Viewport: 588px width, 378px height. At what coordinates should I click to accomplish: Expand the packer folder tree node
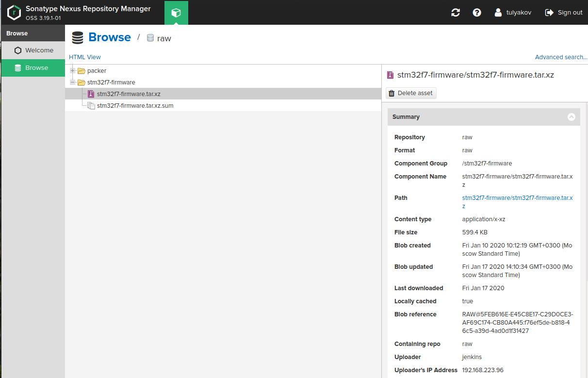[73, 71]
